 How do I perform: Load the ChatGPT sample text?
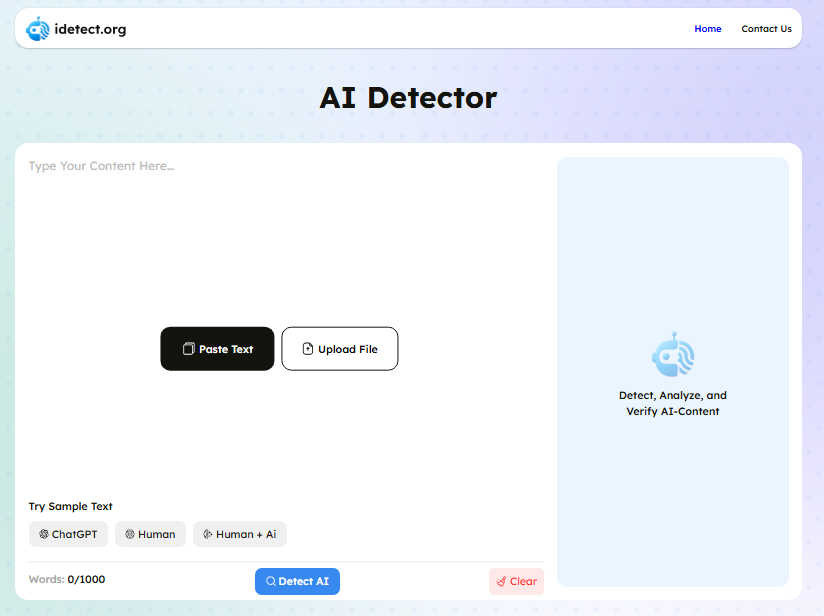point(68,534)
